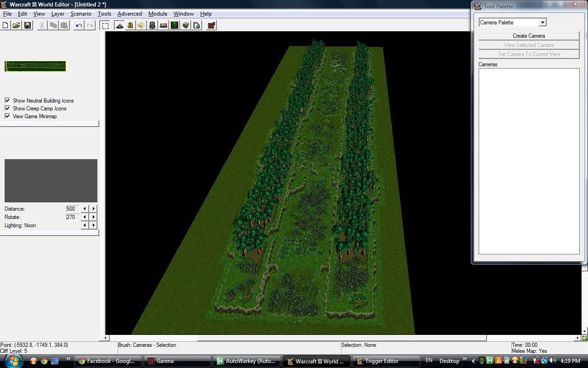Switch Lighting to previous with left arrow
588x368 pixels.
tap(85, 225)
